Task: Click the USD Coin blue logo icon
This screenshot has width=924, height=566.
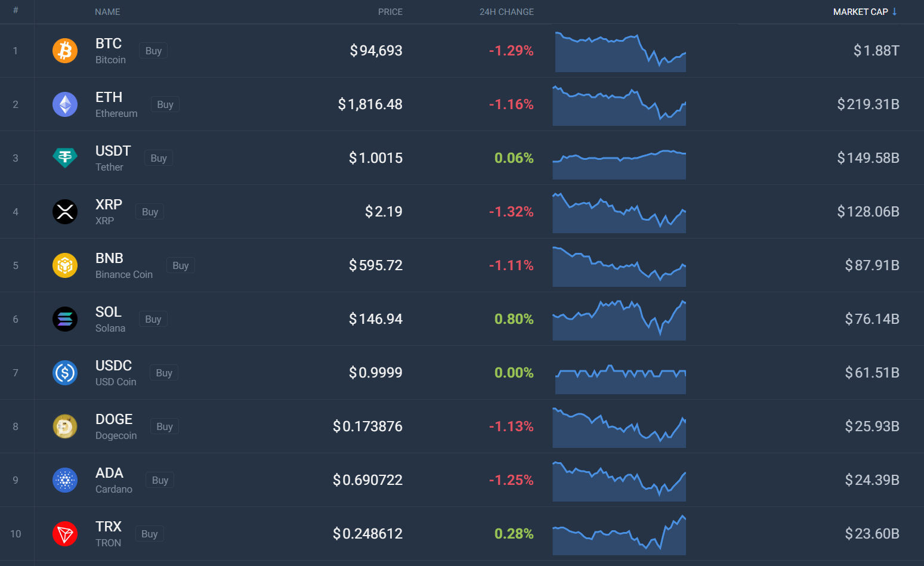Action: [65, 373]
